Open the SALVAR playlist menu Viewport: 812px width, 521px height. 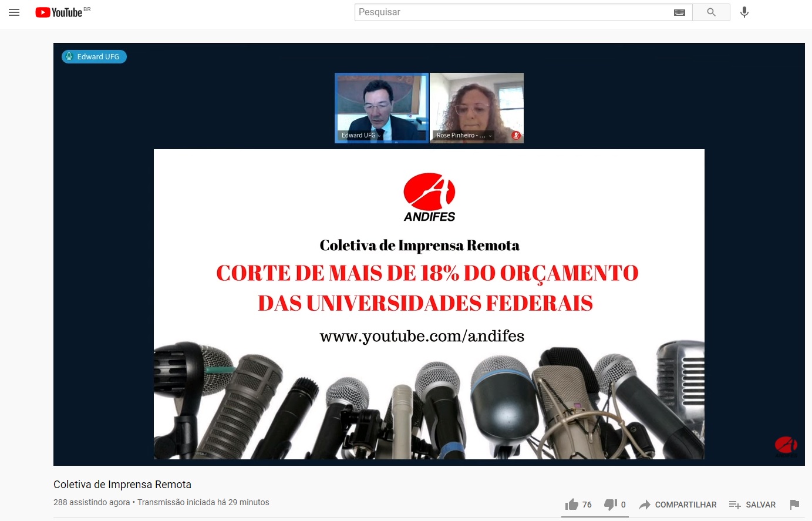pyautogui.click(x=752, y=505)
